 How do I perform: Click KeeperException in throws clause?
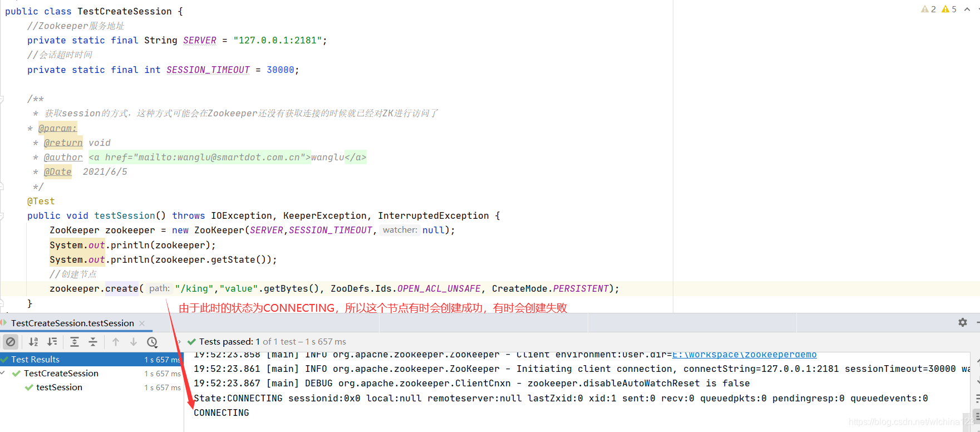point(325,215)
